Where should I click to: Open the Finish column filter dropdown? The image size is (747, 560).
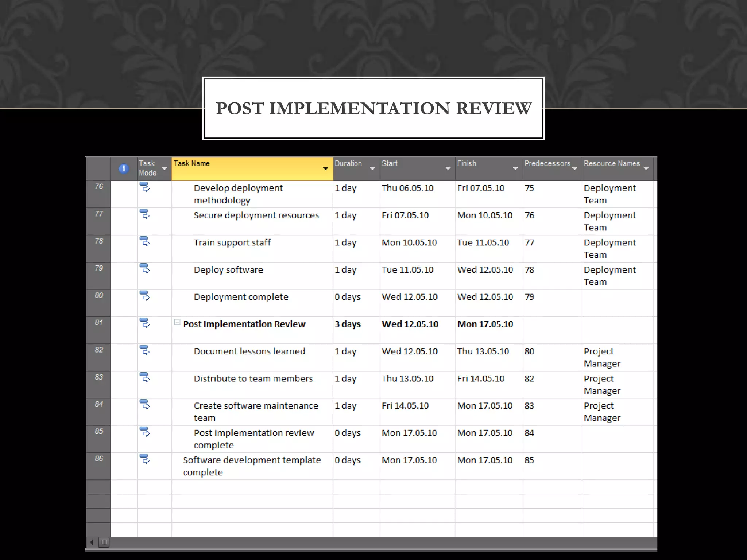[x=515, y=169]
